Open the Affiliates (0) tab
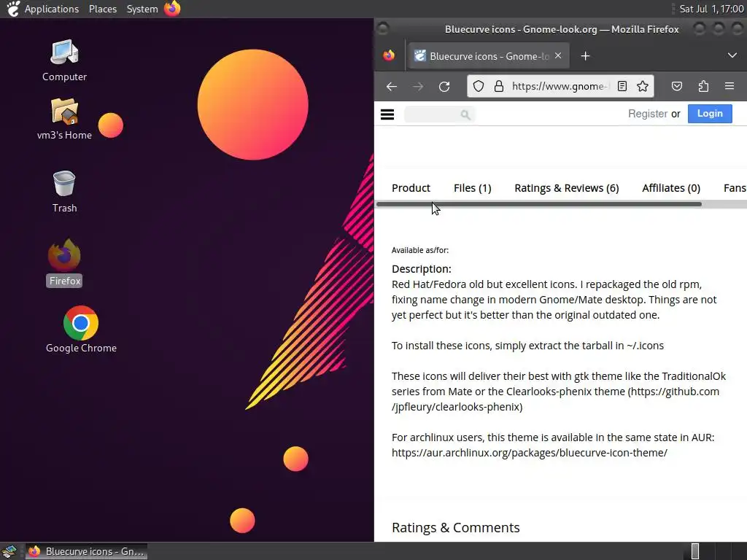The image size is (747, 560). pyautogui.click(x=671, y=188)
